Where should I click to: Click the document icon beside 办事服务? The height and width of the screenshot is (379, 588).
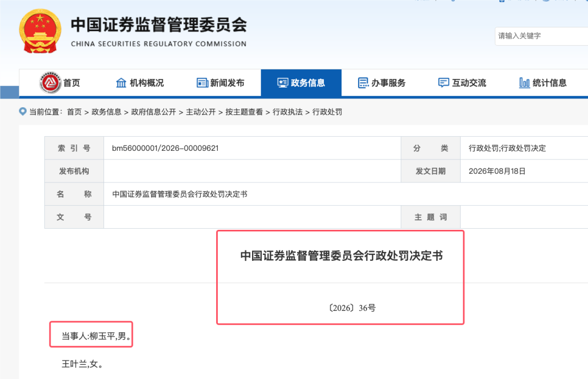click(x=363, y=83)
